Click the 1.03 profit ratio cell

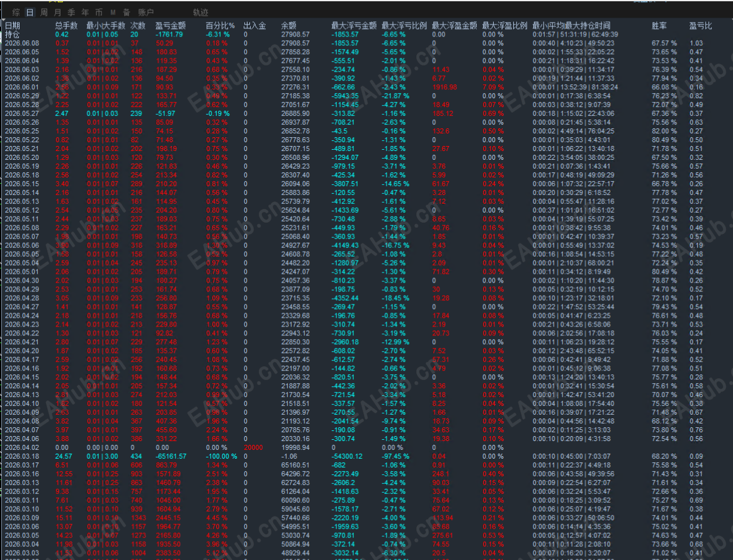[x=696, y=43]
